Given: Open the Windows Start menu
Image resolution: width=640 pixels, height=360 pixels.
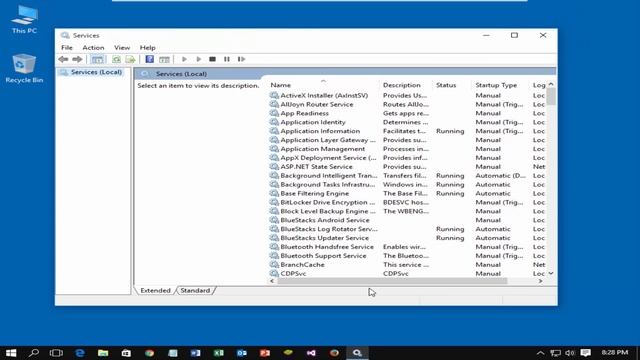Looking at the screenshot, I should click(x=11, y=353).
